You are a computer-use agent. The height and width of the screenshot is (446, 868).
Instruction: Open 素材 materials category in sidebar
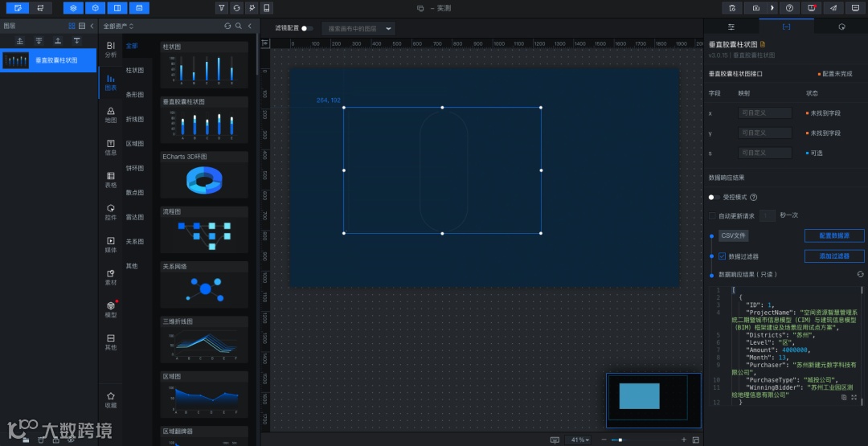[111, 278]
